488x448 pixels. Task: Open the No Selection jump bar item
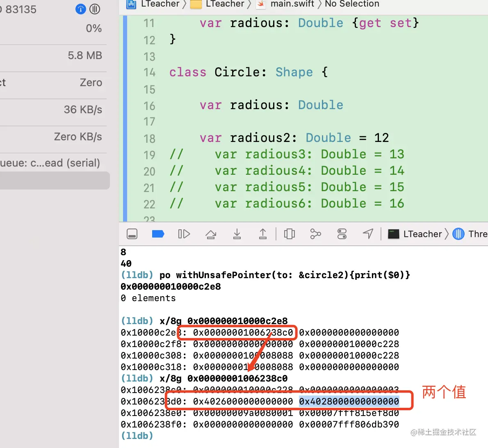coord(352,4)
